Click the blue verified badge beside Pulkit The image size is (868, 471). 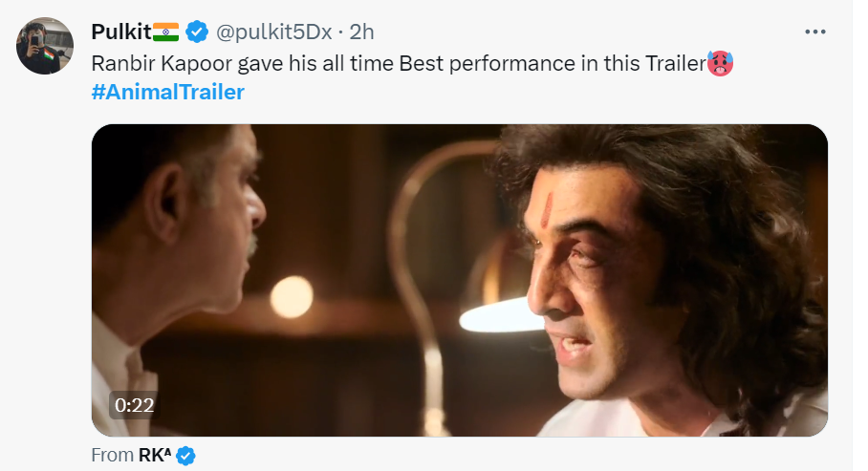(x=197, y=32)
